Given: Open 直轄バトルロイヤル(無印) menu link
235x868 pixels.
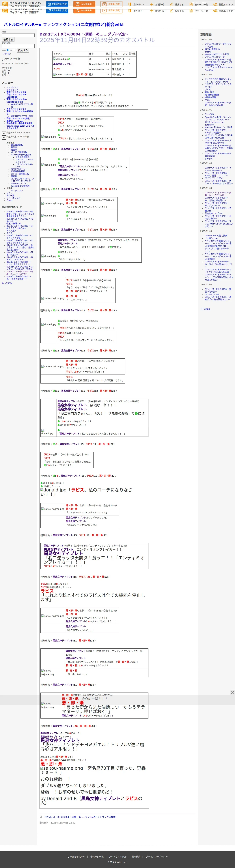Looking at the screenshot, I should pos(18,119).
